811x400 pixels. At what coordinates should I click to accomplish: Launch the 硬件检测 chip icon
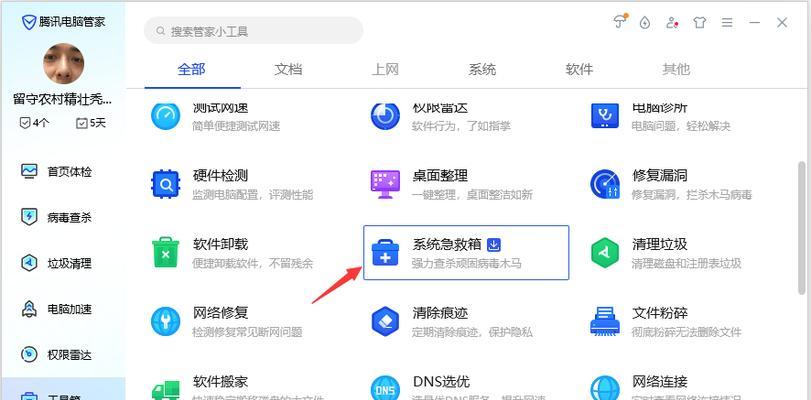point(166,184)
